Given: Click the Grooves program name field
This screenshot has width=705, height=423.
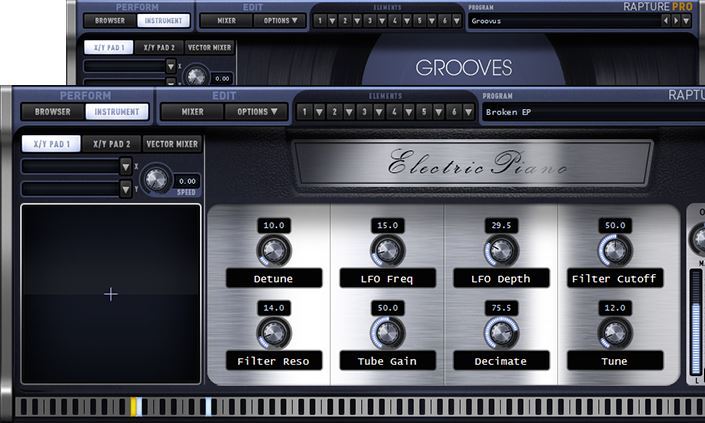Looking at the screenshot, I should [564, 21].
